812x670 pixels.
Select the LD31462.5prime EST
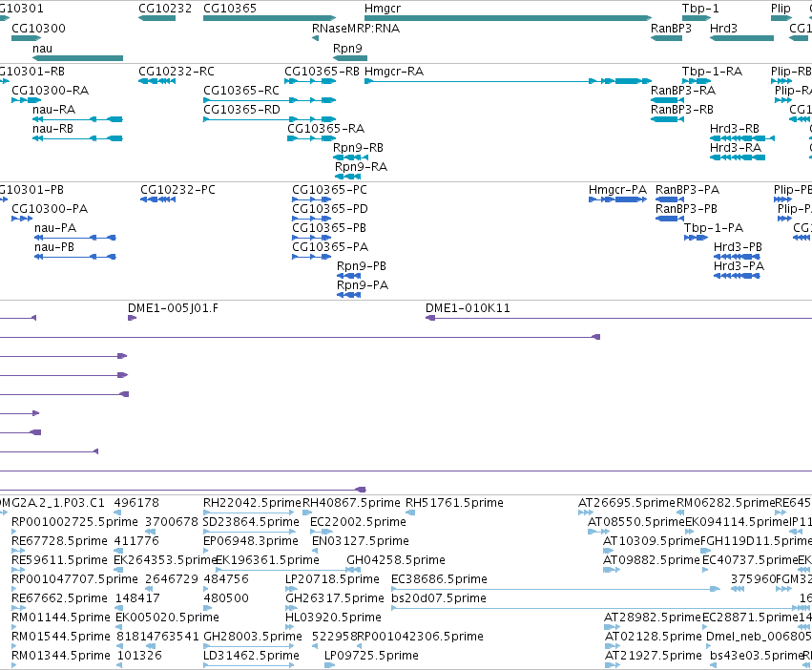[249, 665]
